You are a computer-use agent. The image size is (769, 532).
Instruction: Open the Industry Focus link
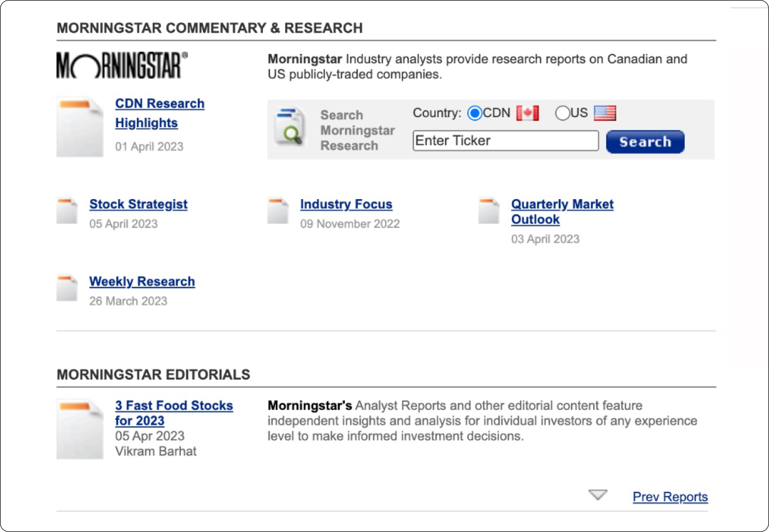(x=346, y=204)
